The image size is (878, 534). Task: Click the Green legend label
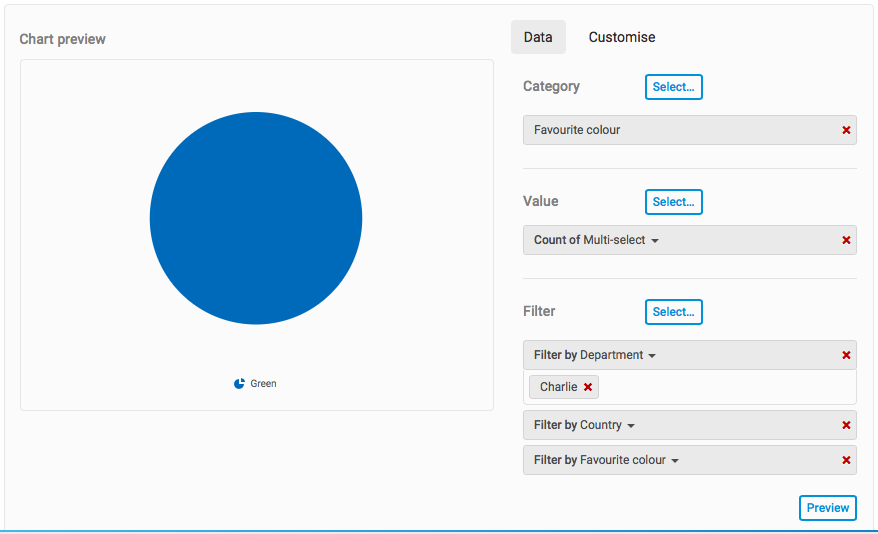(x=263, y=384)
